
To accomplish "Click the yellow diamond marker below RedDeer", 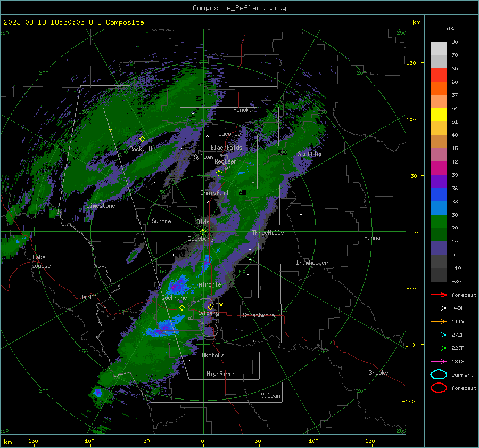I will 219,173.
